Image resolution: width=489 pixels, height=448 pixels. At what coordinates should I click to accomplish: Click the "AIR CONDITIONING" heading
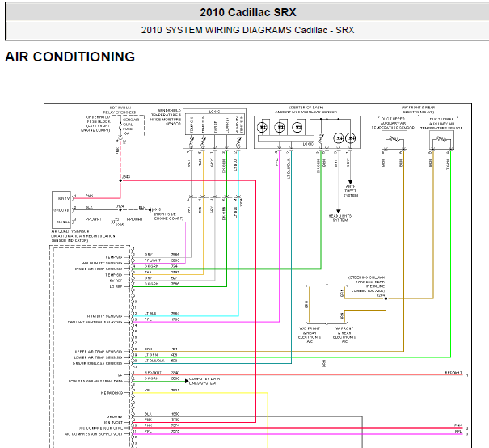pos(70,57)
